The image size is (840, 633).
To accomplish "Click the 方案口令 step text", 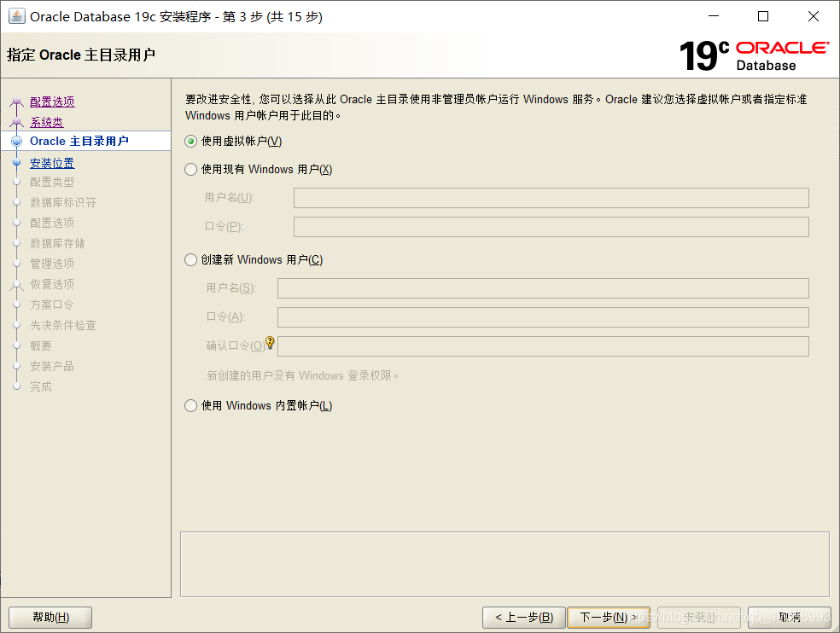I will [52, 305].
